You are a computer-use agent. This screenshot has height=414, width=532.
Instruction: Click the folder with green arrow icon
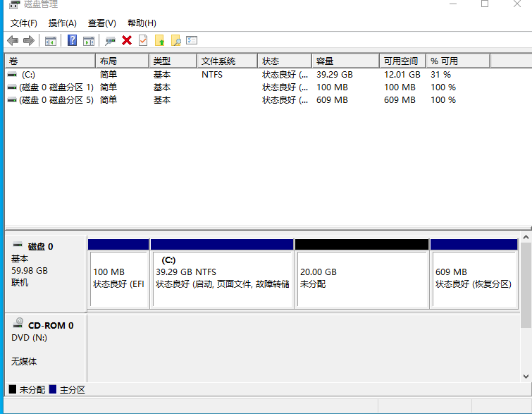pyautogui.click(x=159, y=41)
